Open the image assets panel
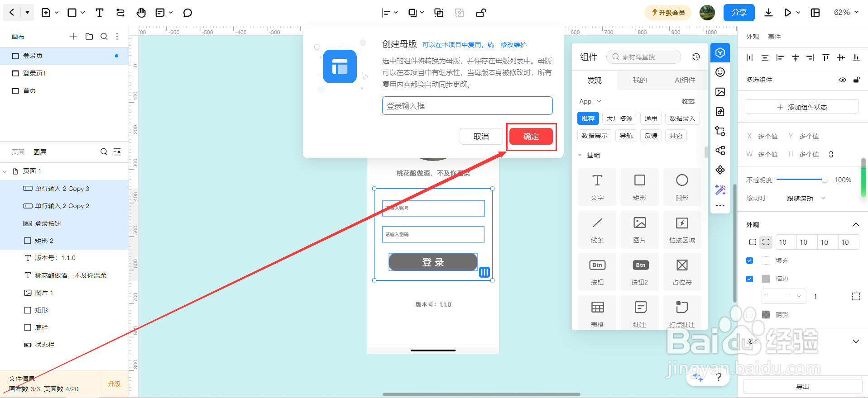This screenshot has width=868, height=398. tap(720, 92)
